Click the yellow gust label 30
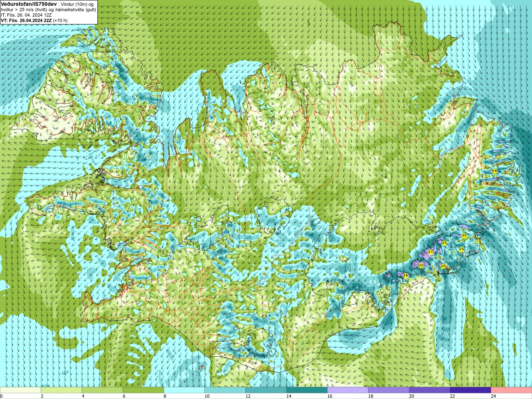This screenshot has width=532, height=399. pos(464,235)
